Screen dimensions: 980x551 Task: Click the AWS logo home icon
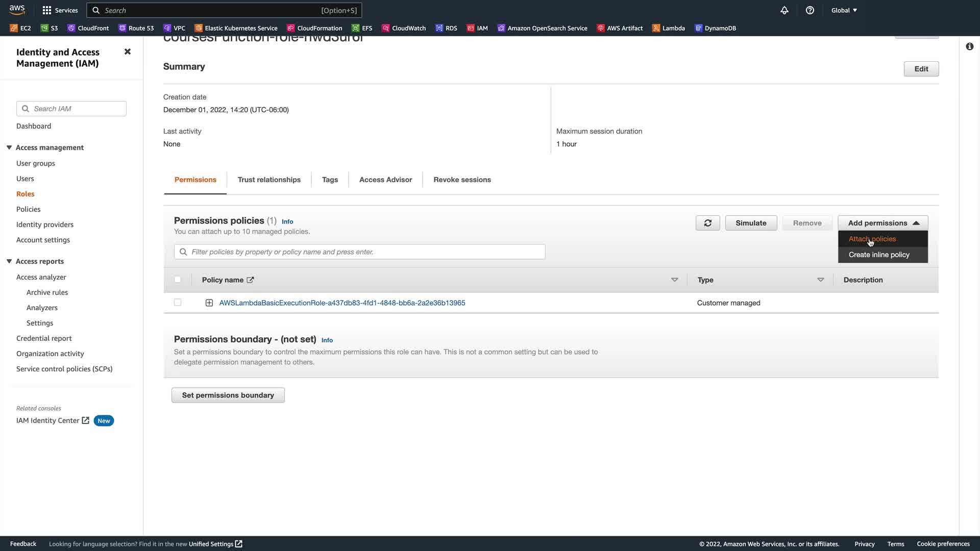17,10
